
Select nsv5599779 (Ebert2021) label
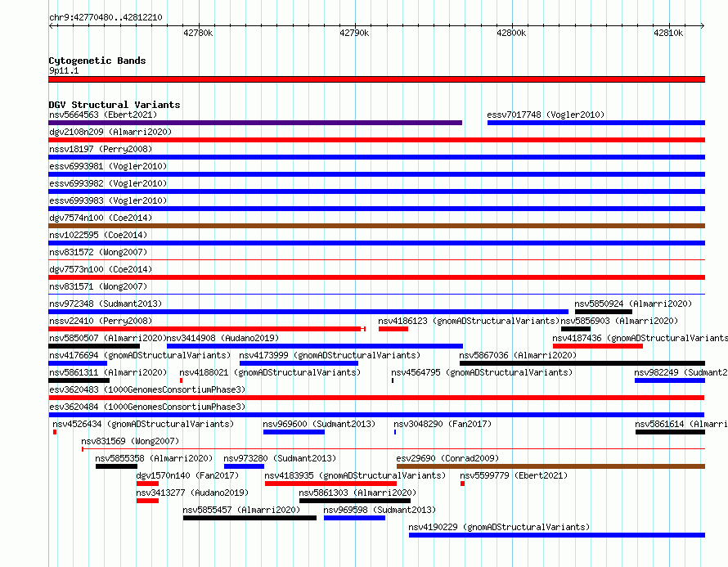[514, 475]
